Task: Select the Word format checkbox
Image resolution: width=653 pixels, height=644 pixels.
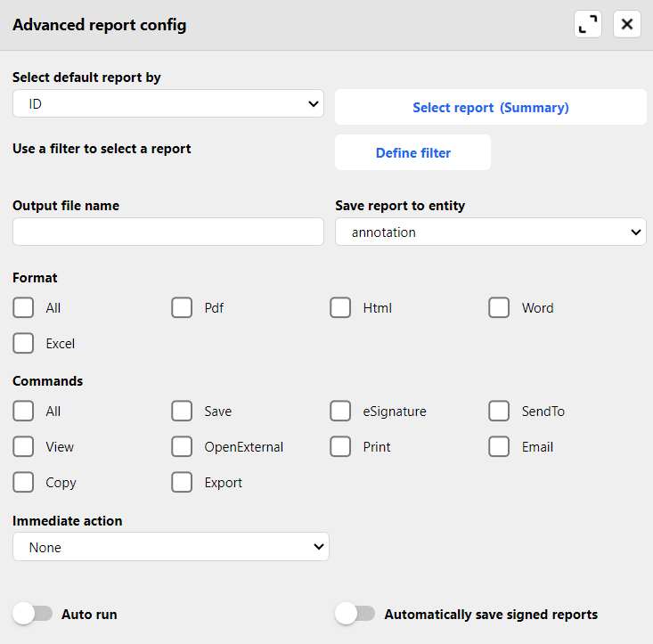Action: point(500,307)
